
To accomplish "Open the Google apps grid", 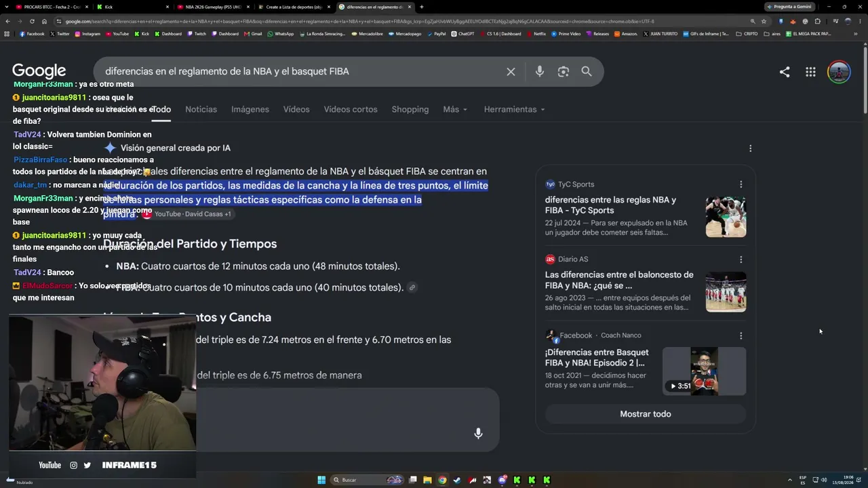I will coord(810,72).
